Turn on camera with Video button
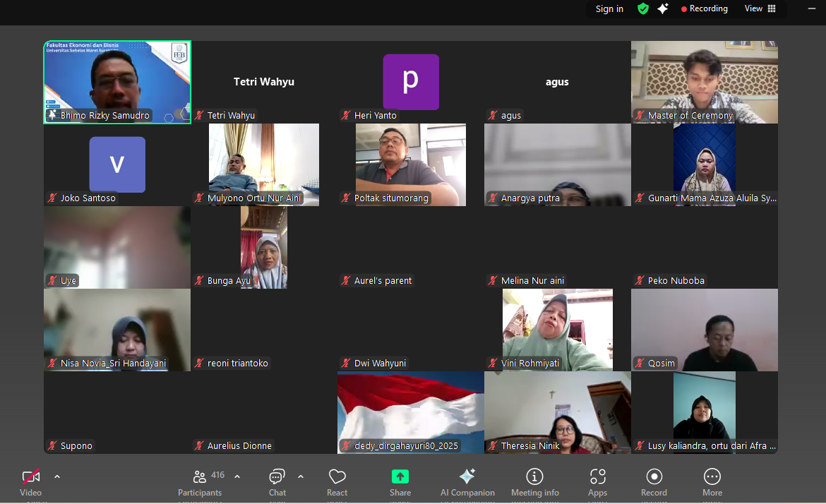This screenshot has width=826, height=504. (x=30, y=483)
